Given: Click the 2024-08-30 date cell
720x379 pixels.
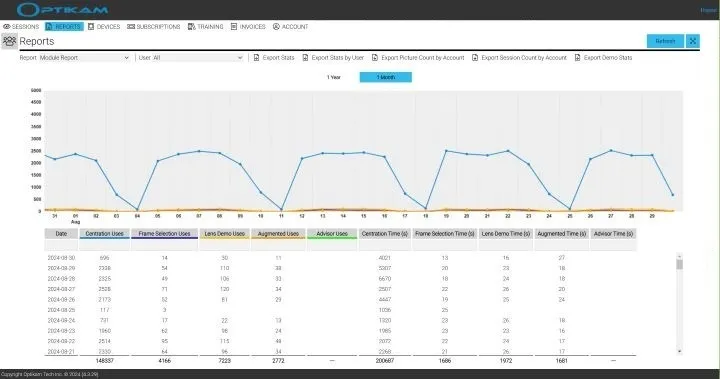Looking at the screenshot, I should 61,258.
